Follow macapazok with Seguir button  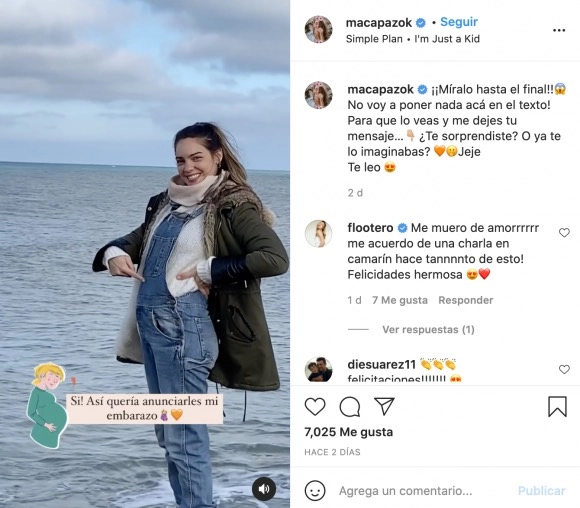[x=459, y=22]
